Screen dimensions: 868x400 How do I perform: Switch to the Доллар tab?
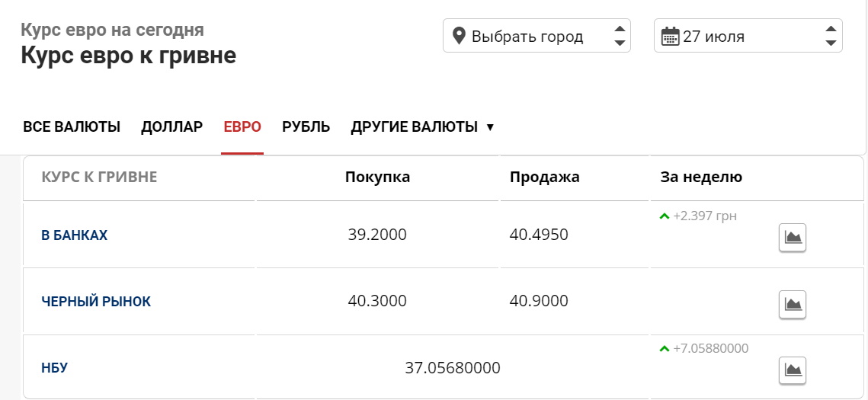pos(171,127)
